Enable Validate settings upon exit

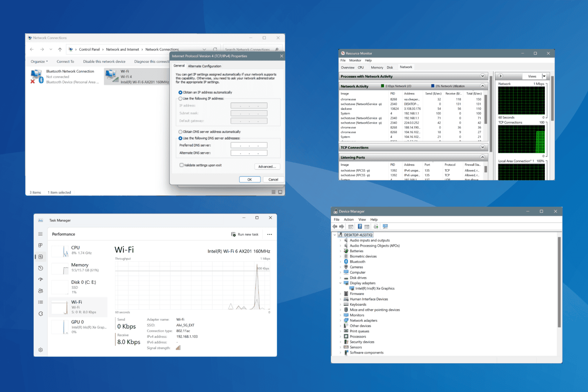click(181, 165)
